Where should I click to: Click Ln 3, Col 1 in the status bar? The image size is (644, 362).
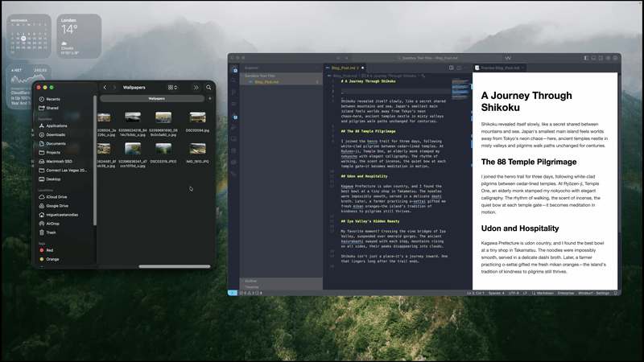(x=475, y=293)
